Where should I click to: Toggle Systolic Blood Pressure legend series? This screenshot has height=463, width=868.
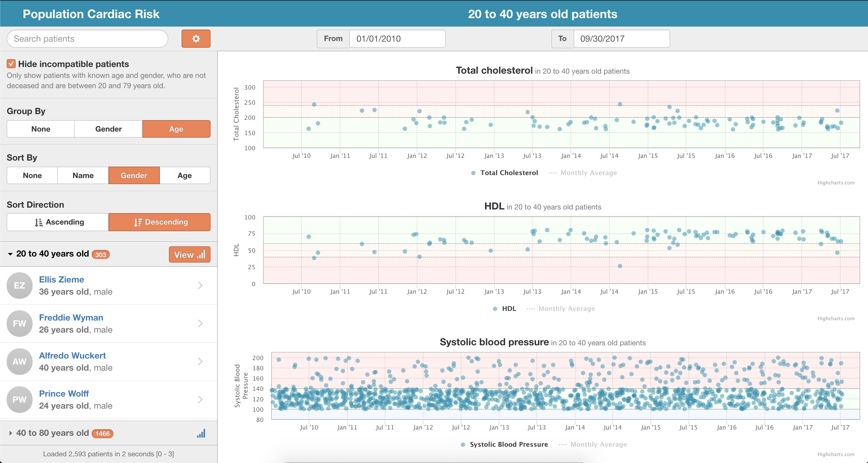[505, 445]
